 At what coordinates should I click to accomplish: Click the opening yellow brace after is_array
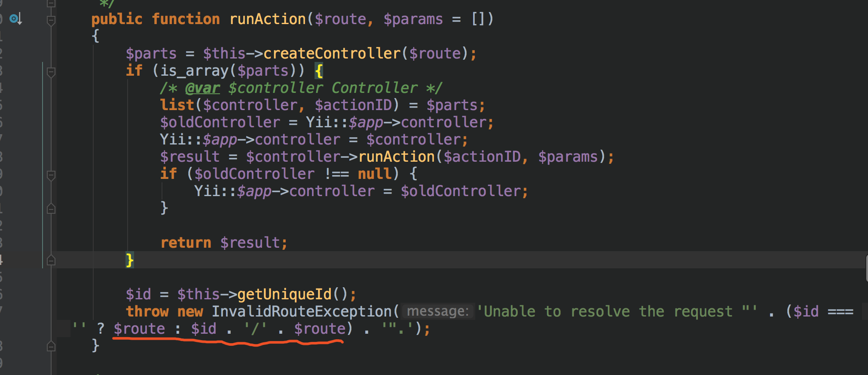(319, 71)
